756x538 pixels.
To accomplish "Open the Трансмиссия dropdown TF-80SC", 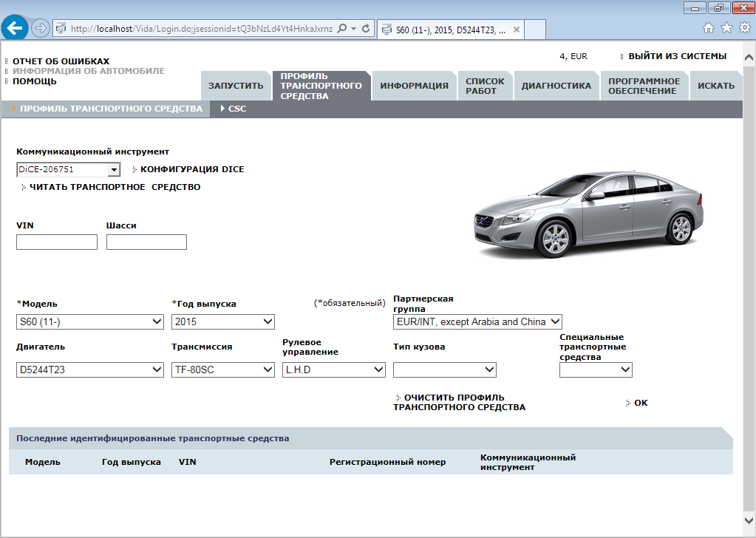I will [222, 370].
